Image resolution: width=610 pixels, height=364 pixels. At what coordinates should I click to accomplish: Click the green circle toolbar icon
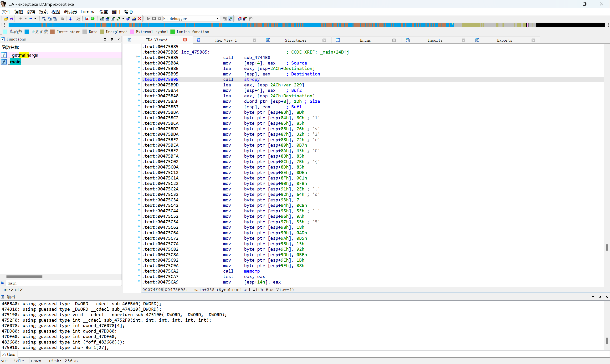(x=93, y=19)
